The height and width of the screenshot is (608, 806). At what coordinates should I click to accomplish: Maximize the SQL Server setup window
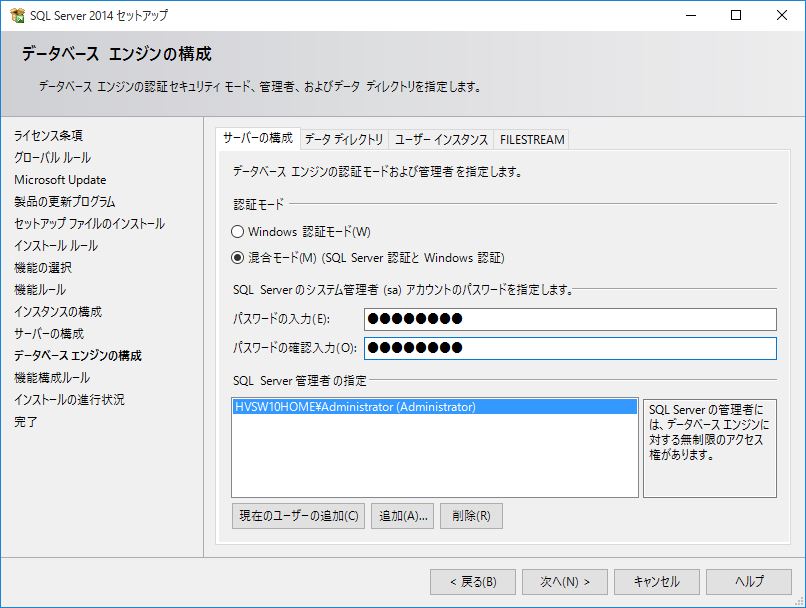pyautogui.click(x=736, y=15)
